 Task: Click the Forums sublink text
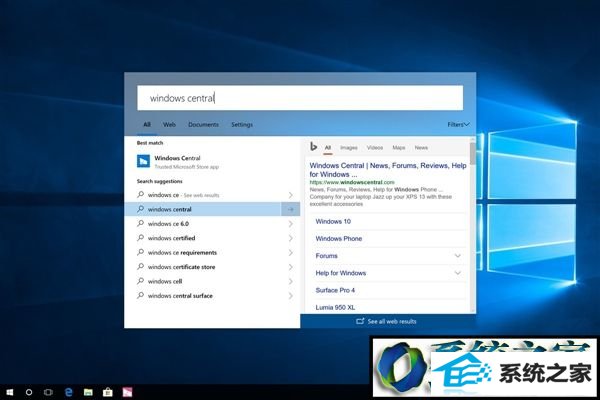(x=326, y=256)
